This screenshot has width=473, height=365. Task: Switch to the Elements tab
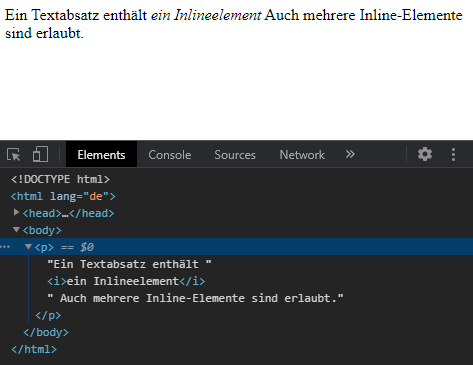pyautogui.click(x=101, y=155)
